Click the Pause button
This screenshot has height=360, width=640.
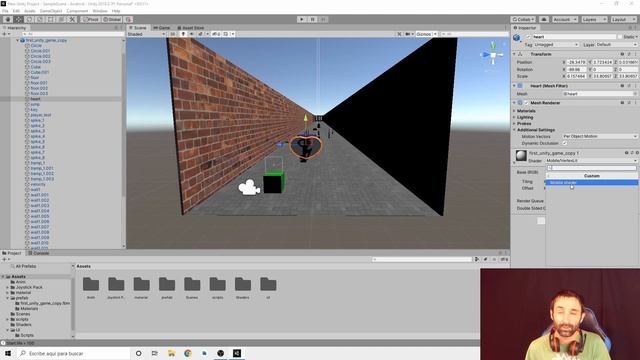313,19
